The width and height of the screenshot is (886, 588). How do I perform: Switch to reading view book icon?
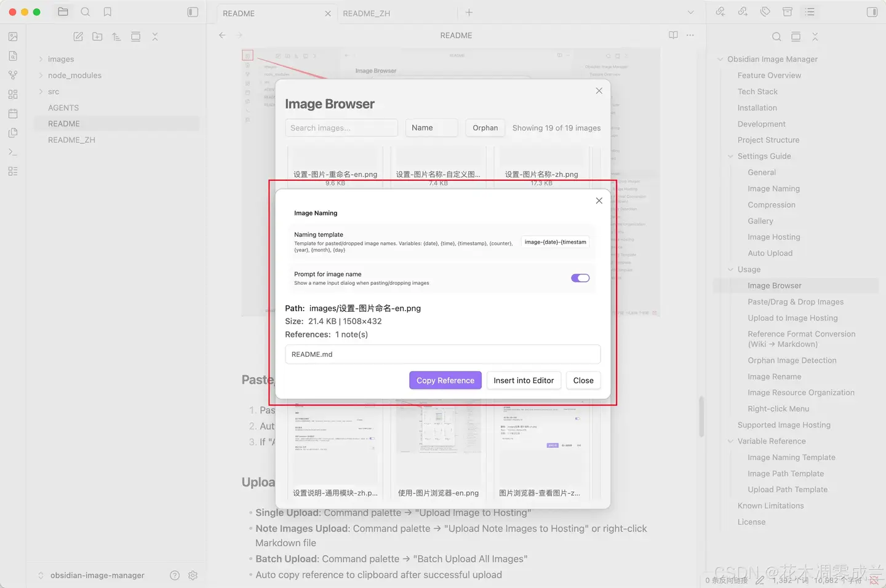tap(673, 35)
